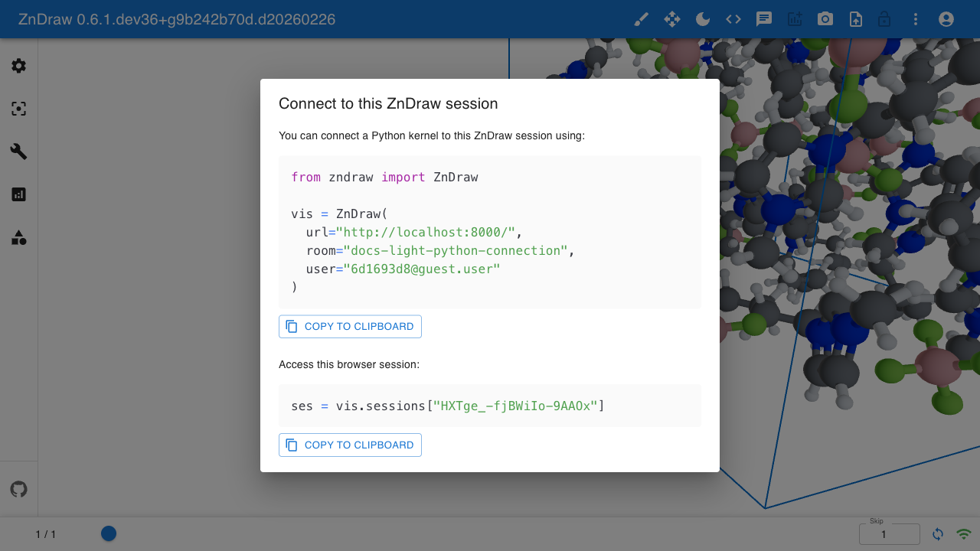980x551 pixels.
Task: Click the blue frame progress dot
Action: click(x=108, y=533)
